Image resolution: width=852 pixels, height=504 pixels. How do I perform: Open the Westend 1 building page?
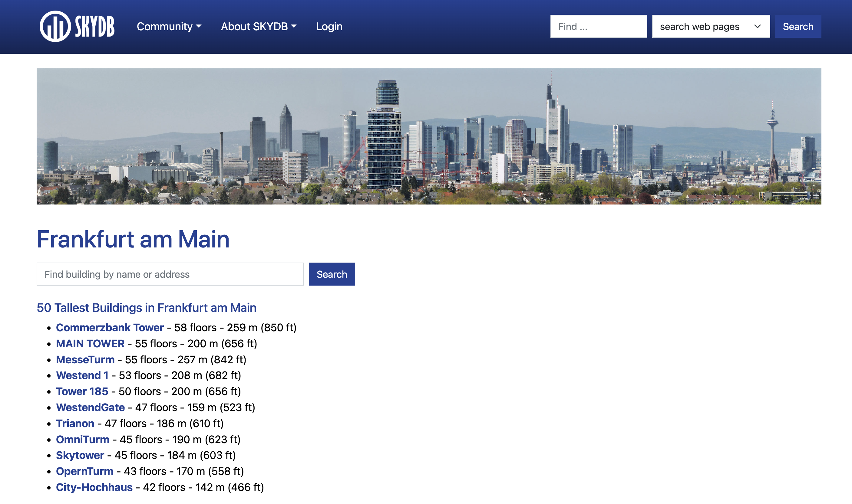82,375
